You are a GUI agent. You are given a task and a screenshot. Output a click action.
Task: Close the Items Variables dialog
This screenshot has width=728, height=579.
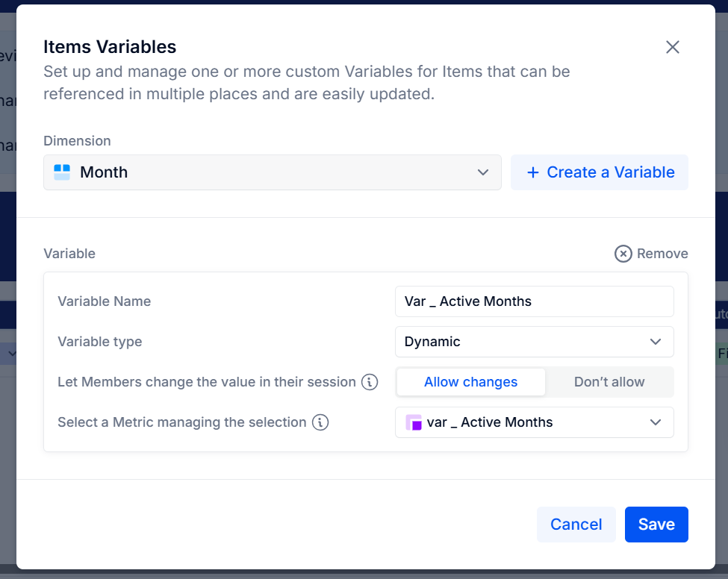coord(672,47)
